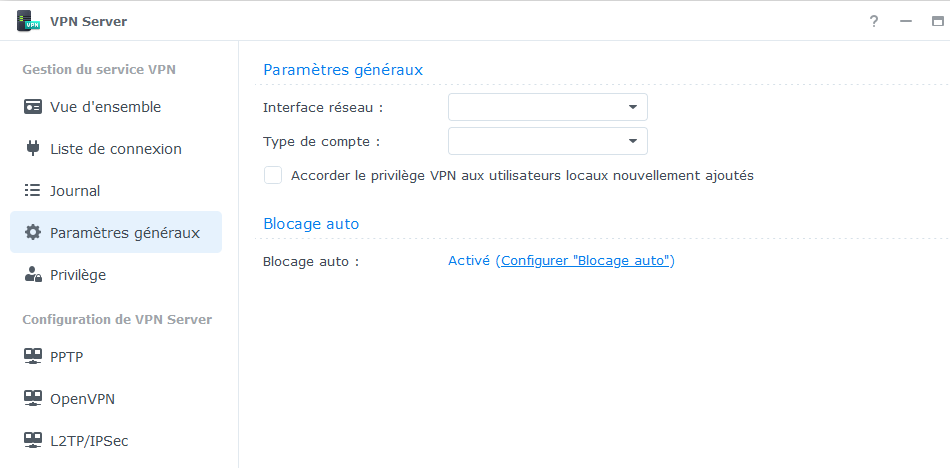Image resolution: width=950 pixels, height=468 pixels.
Task: Select Liste de connexion in sidebar
Action: 115,149
